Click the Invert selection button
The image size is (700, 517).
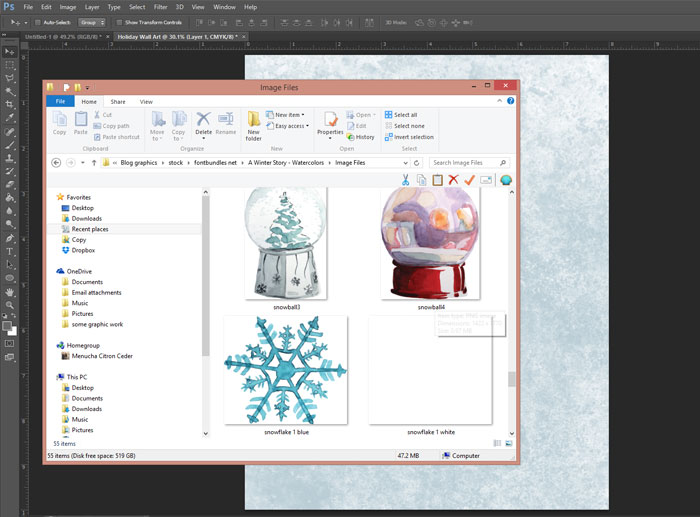(x=409, y=137)
